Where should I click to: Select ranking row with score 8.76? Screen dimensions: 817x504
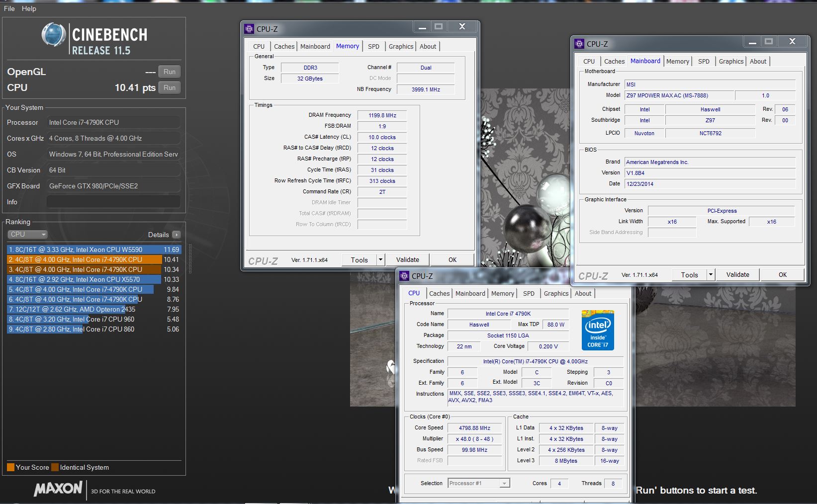click(x=93, y=299)
